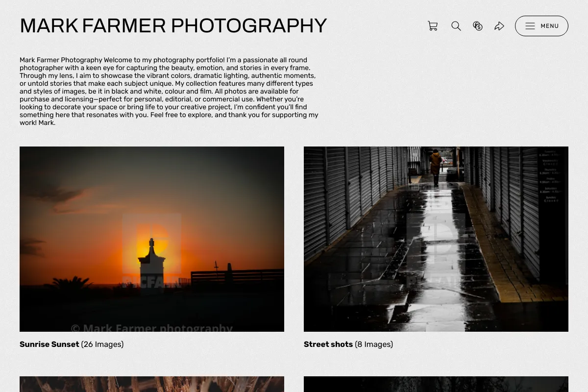
Task: Open the Street shots gallery thumbnail
Action: tap(436, 239)
